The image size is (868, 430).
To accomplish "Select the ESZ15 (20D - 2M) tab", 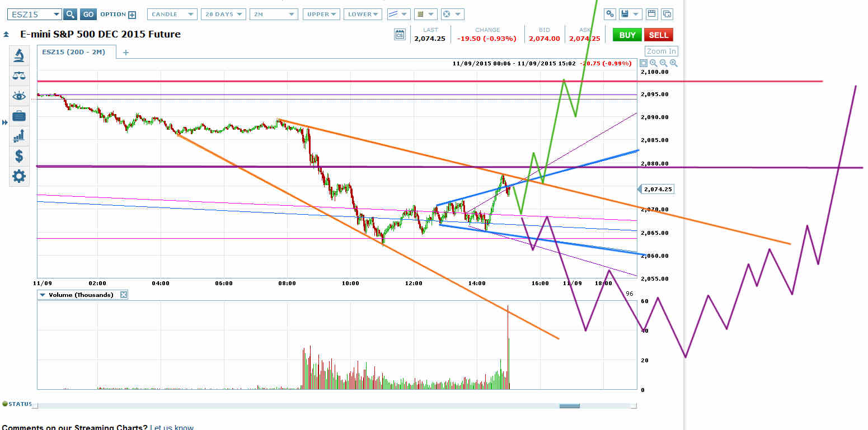I will coord(77,52).
